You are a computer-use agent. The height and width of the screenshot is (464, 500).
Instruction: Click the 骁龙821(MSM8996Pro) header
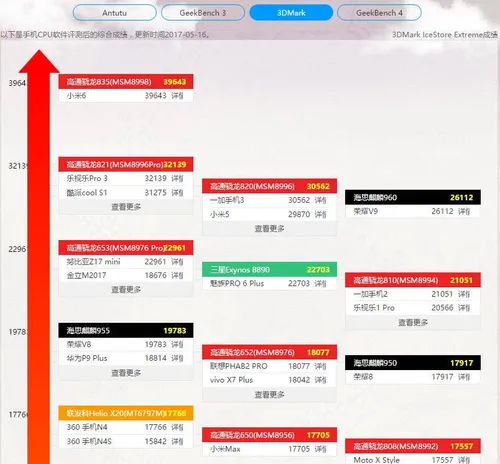[x=126, y=164]
